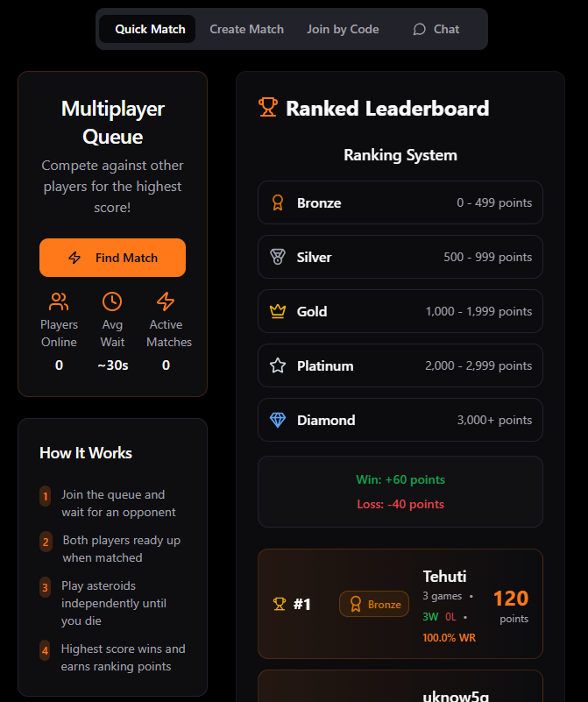
Task: Click Tehuti's 120 points score
Action: coord(510,599)
